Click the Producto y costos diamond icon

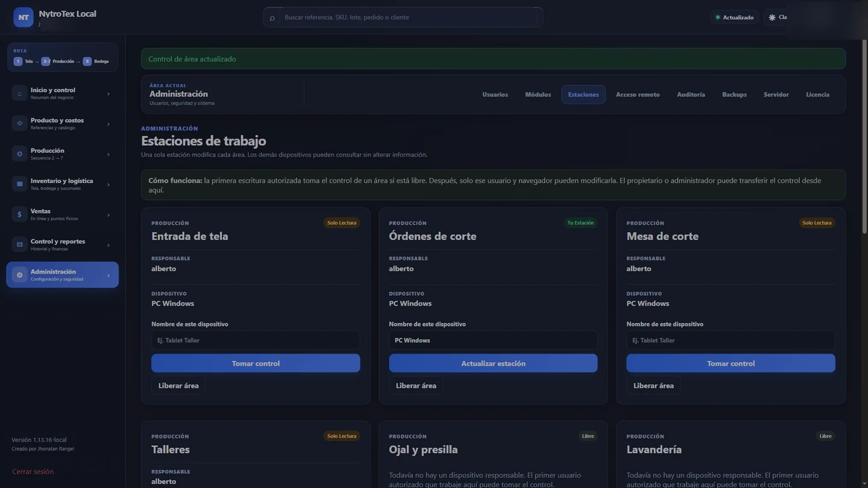19,124
